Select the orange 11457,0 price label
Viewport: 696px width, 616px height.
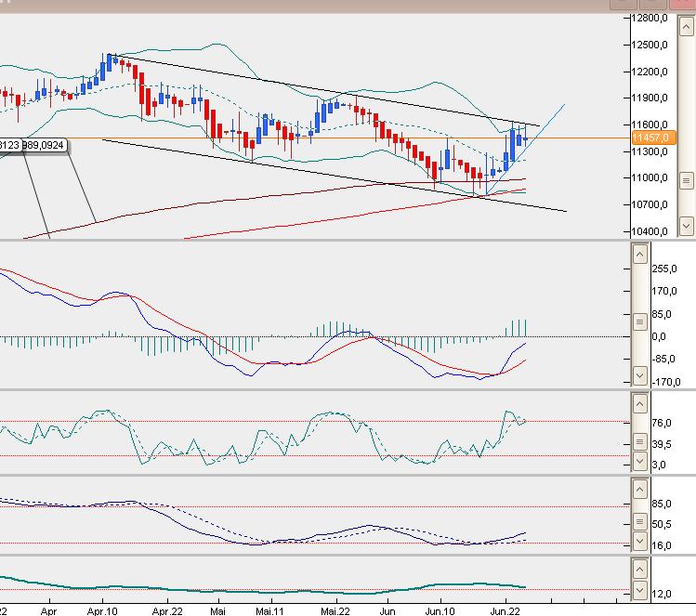[653, 138]
